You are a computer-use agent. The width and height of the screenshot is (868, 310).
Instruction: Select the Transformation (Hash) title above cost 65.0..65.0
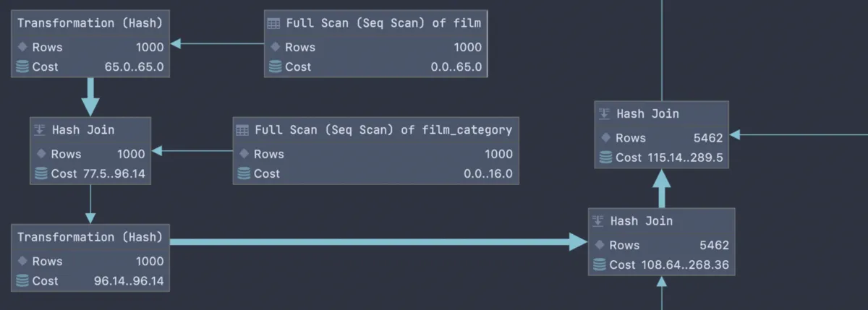point(90,23)
